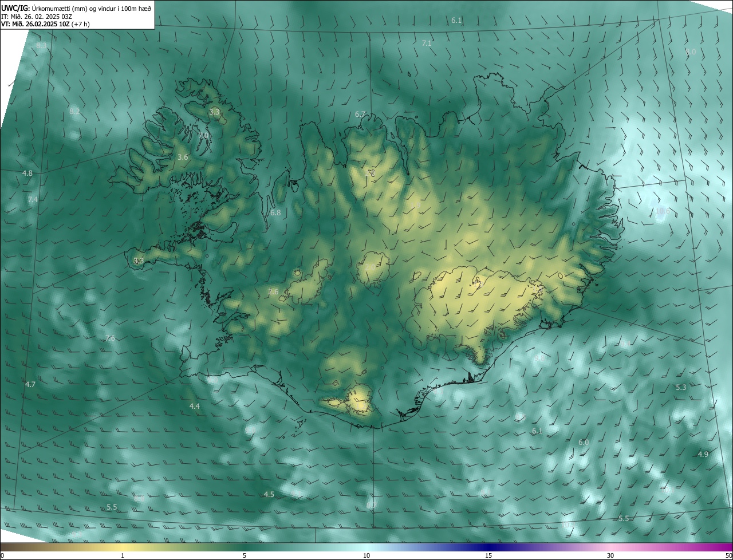This screenshot has width=733, height=560.
Task: Click the 1 tick label on the color scale
Action: coord(123,555)
